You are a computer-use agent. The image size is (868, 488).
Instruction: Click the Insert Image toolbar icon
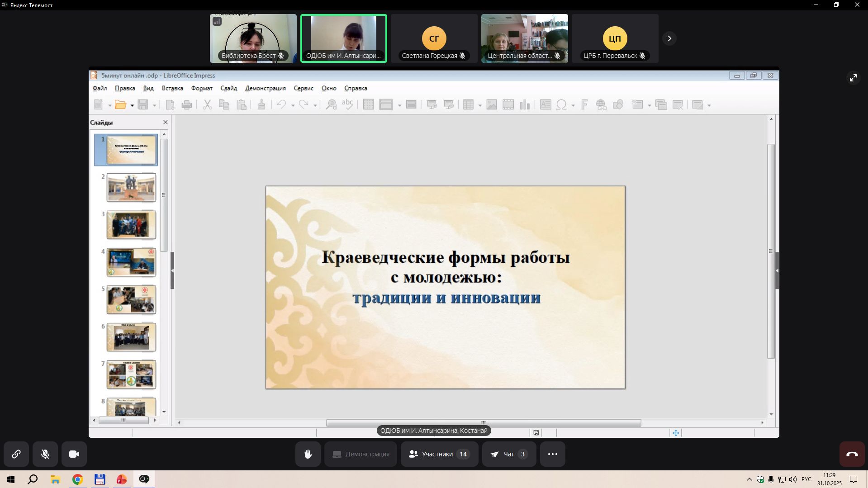[491, 105]
